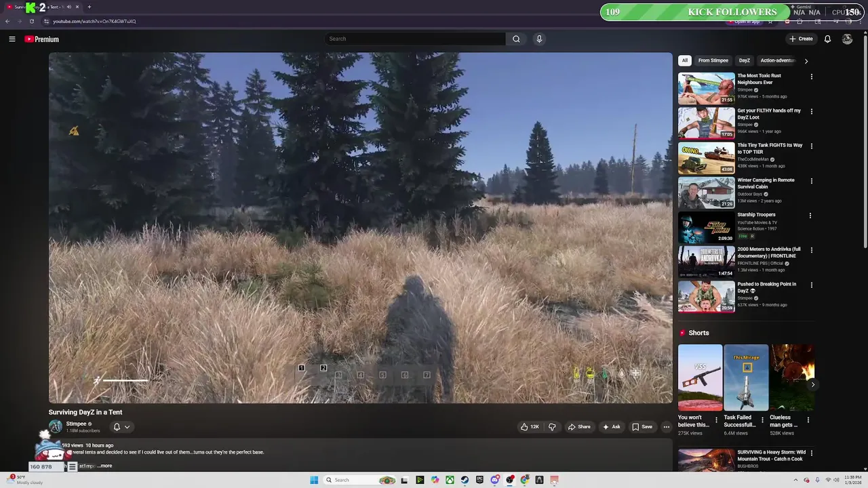The image size is (868, 488).
Task: Open The Most Toxic Rust Neighbours thumbnail
Action: pos(707,88)
